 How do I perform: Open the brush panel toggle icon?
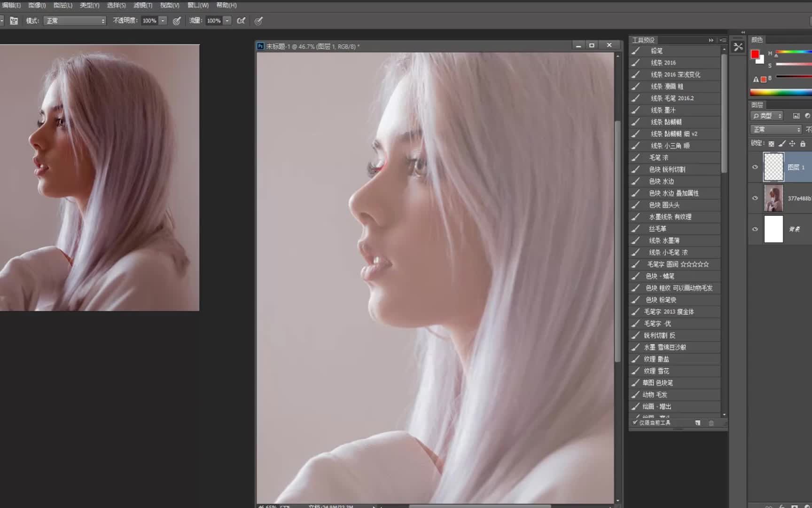click(x=14, y=21)
